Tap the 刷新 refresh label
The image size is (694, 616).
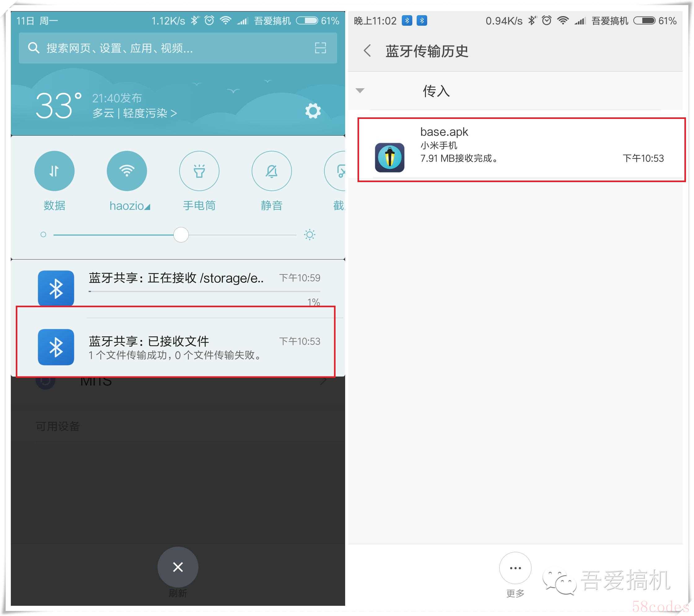pos(178,594)
